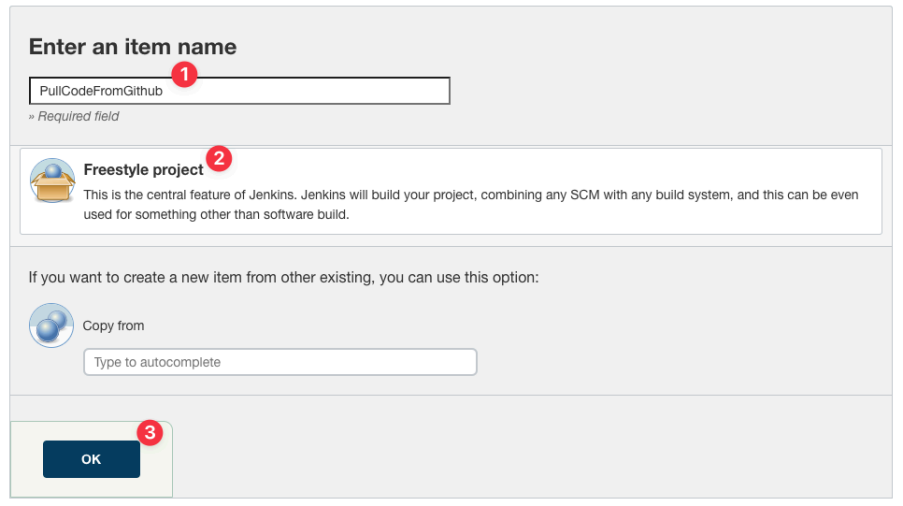903x506 pixels.
Task: Focus the Type to autocomplete field
Action: click(280, 362)
